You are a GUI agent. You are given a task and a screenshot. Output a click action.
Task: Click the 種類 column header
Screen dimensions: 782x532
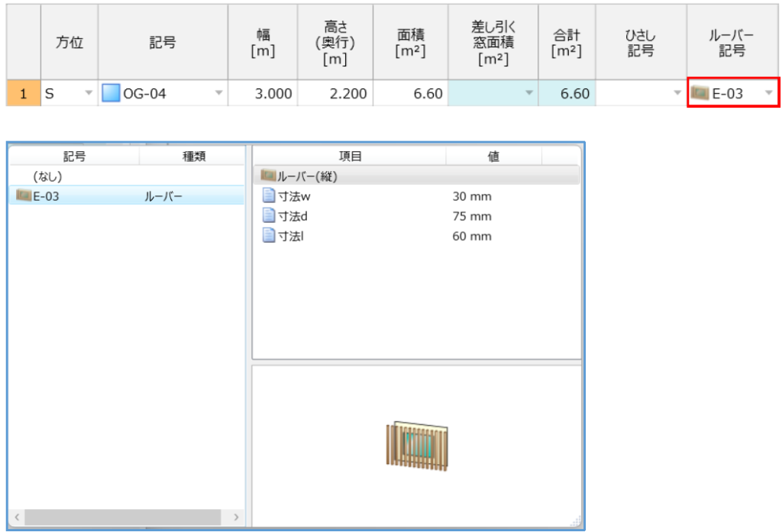(x=194, y=156)
